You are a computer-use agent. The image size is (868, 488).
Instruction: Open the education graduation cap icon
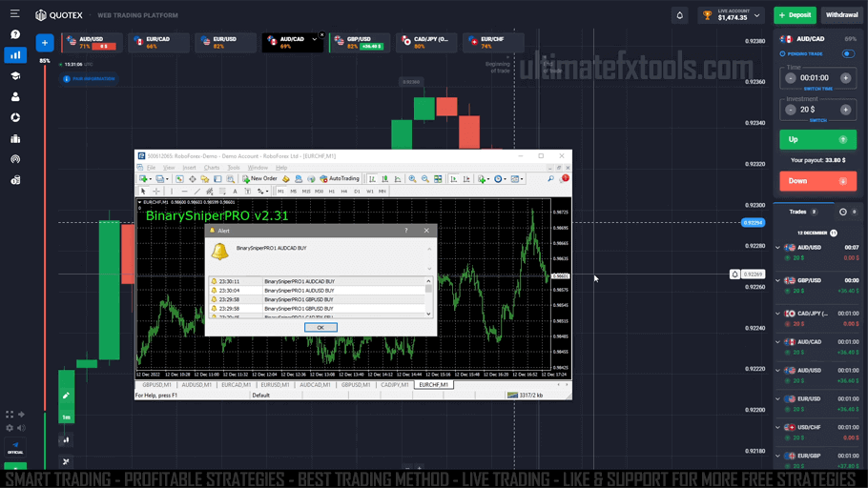15,76
